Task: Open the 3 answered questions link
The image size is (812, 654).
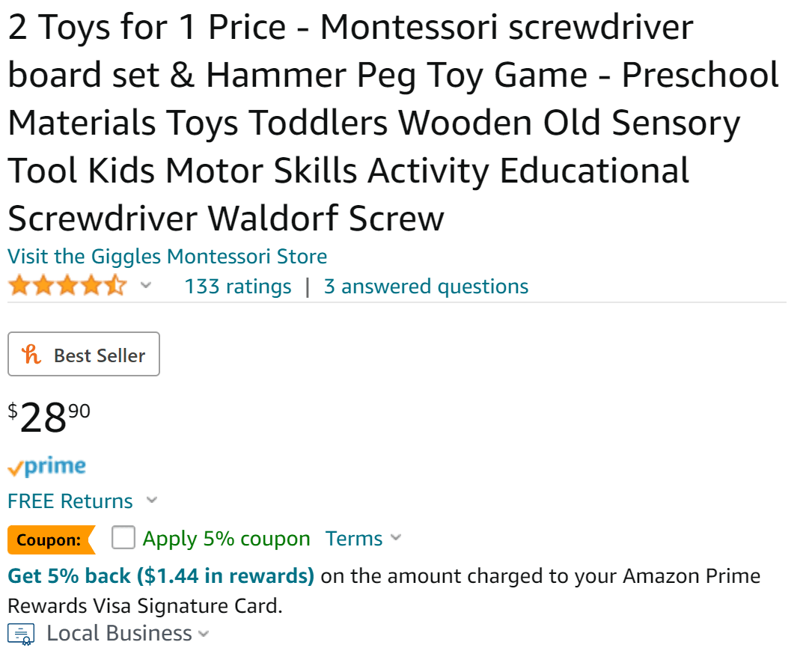Action: 426,287
